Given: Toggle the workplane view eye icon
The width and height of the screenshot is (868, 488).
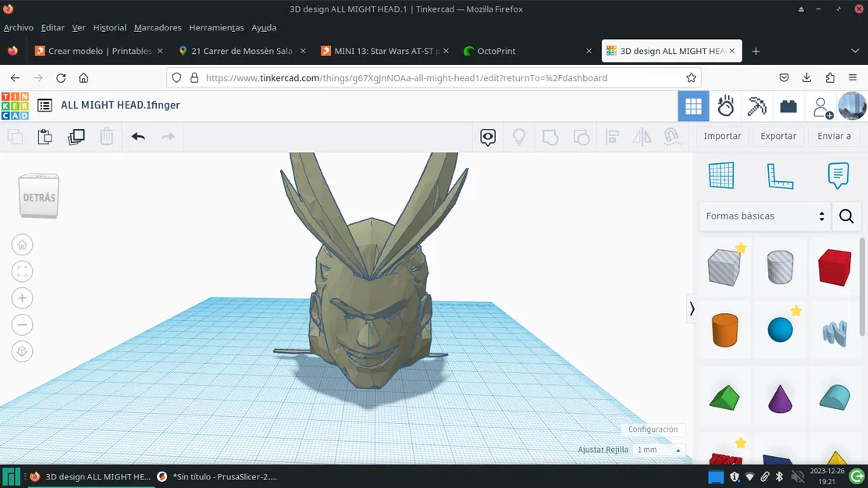Looking at the screenshot, I should (487, 137).
